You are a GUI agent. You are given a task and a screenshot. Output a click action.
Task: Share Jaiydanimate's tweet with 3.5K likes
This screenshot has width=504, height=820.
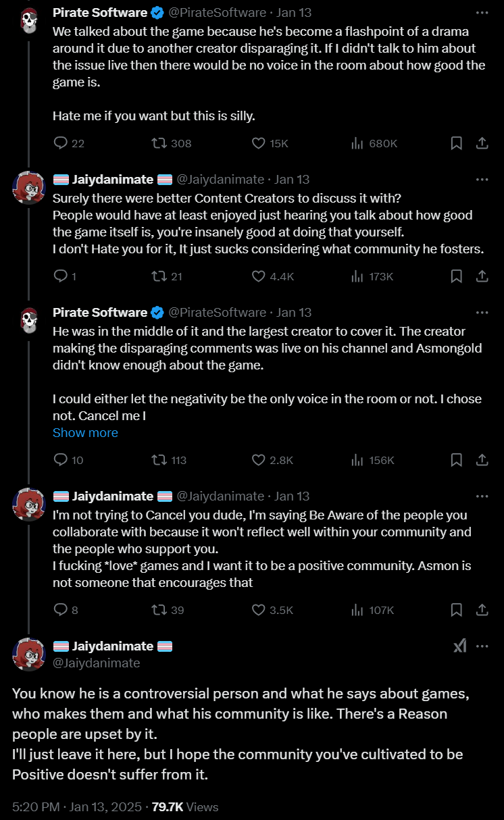[482, 610]
